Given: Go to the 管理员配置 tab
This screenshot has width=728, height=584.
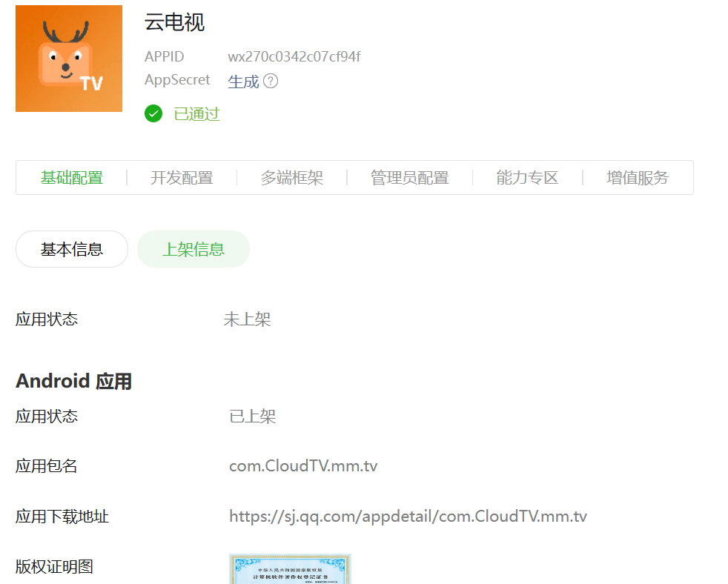Looking at the screenshot, I should (409, 178).
